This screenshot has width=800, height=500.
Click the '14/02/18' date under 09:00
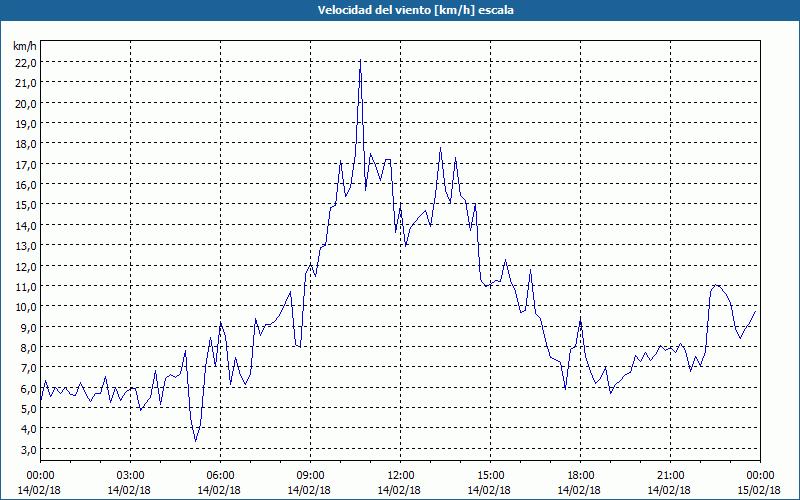point(309,490)
